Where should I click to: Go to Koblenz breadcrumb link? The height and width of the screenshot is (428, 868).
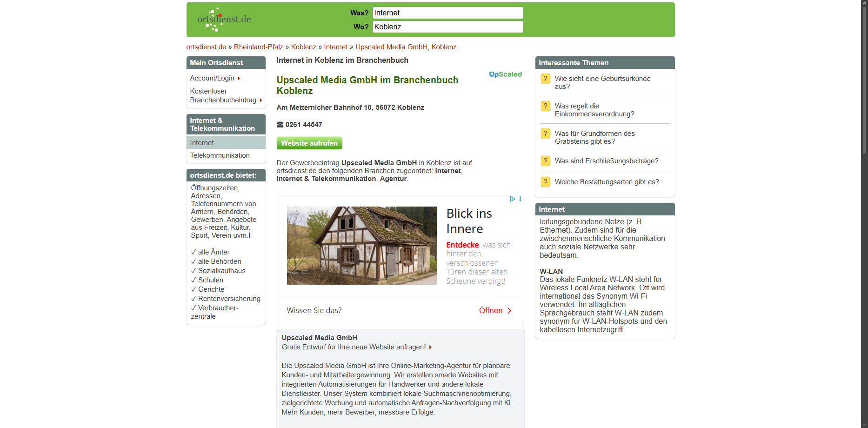[304, 47]
